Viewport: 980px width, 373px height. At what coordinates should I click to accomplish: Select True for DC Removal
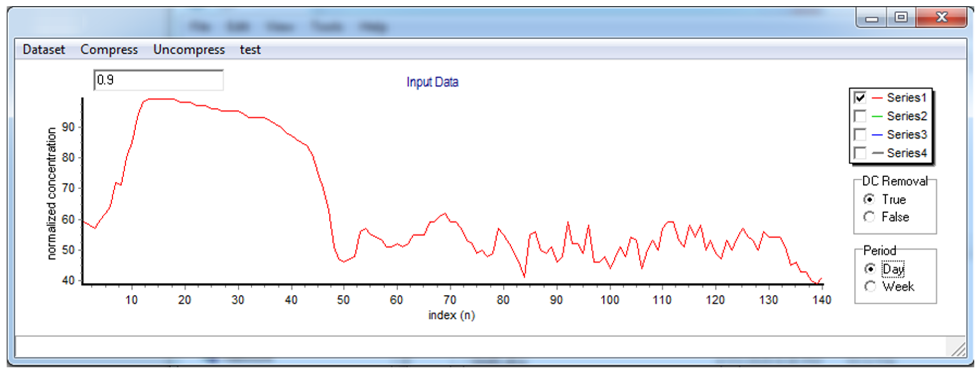(x=869, y=199)
